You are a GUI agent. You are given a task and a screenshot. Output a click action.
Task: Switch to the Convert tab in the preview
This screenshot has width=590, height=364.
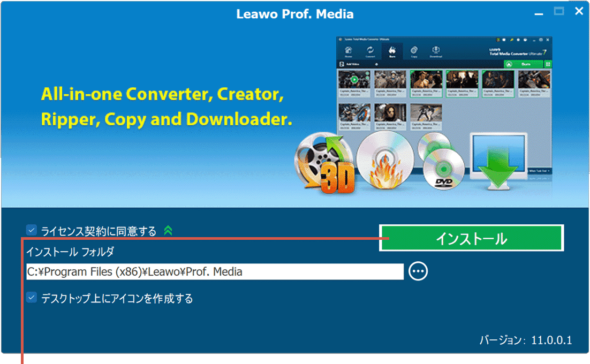370,50
